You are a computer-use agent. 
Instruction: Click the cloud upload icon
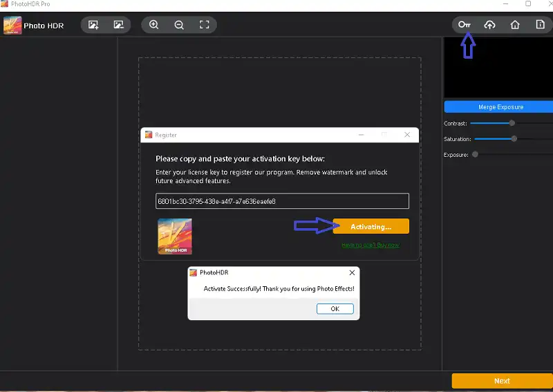(x=489, y=26)
